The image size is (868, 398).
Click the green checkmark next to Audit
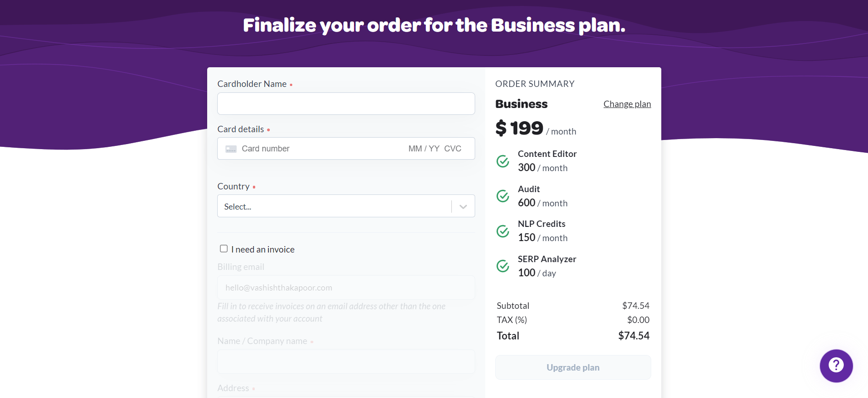coord(503,196)
